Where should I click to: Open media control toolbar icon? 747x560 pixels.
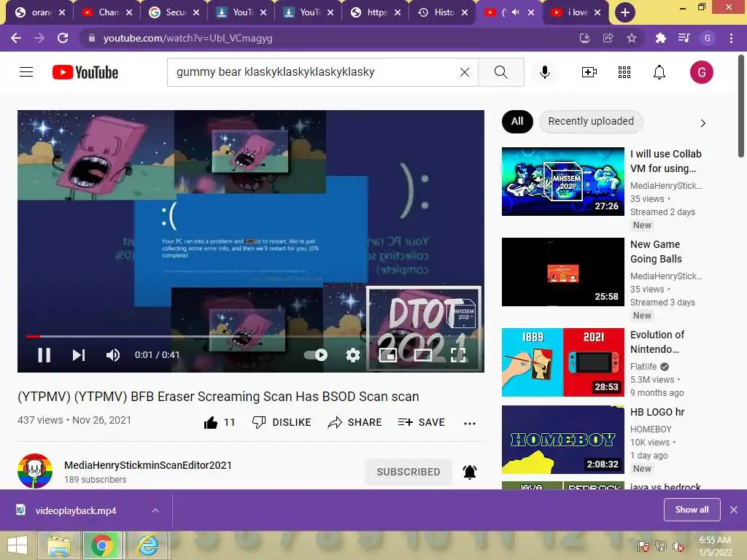pos(684,38)
